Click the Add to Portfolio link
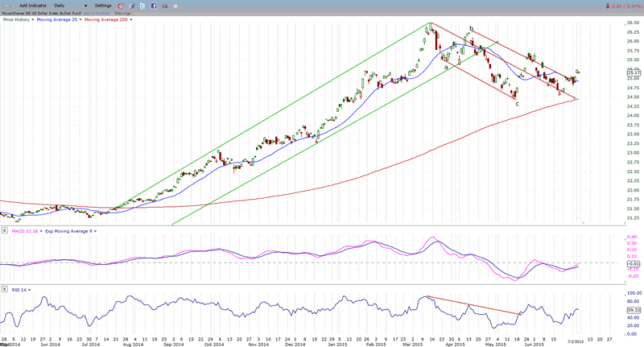This screenshot has width=644, height=347. pyautogui.click(x=95, y=13)
